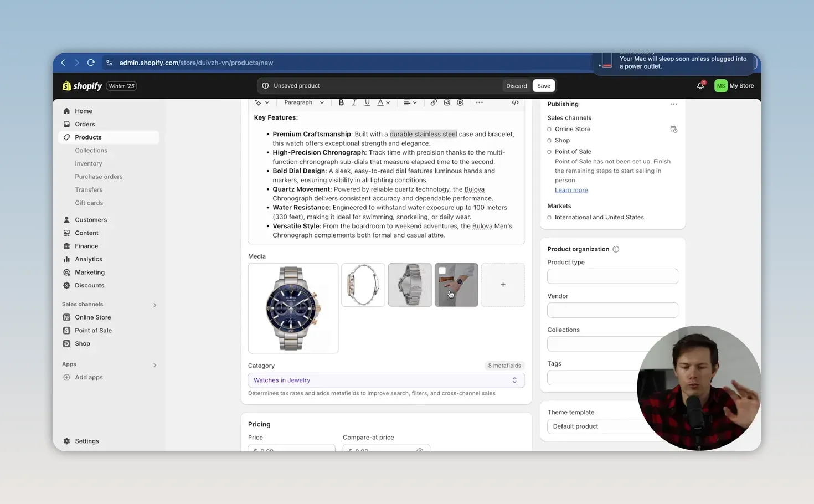Reload the browser page

pyautogui.click(x=91, y=63)
